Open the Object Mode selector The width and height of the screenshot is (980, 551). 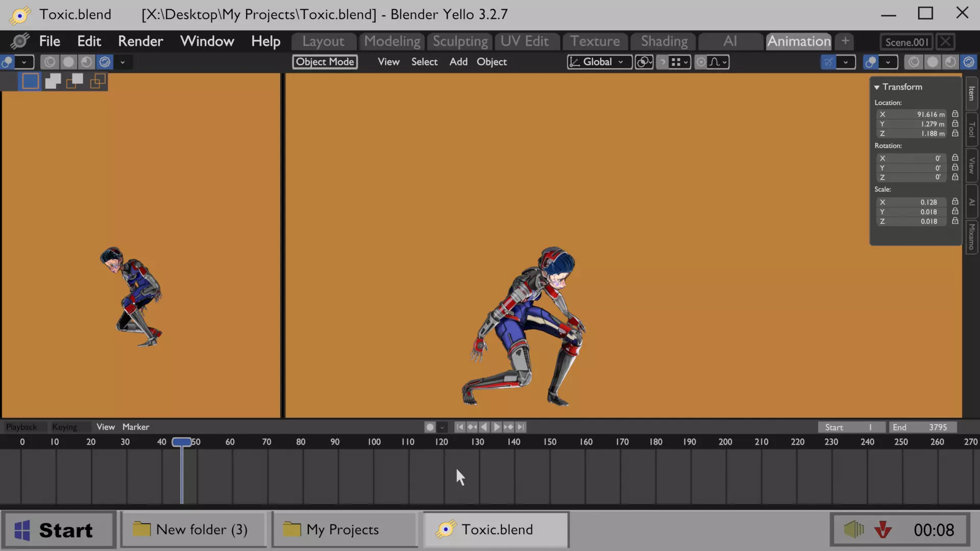click(x=325, y=62)
